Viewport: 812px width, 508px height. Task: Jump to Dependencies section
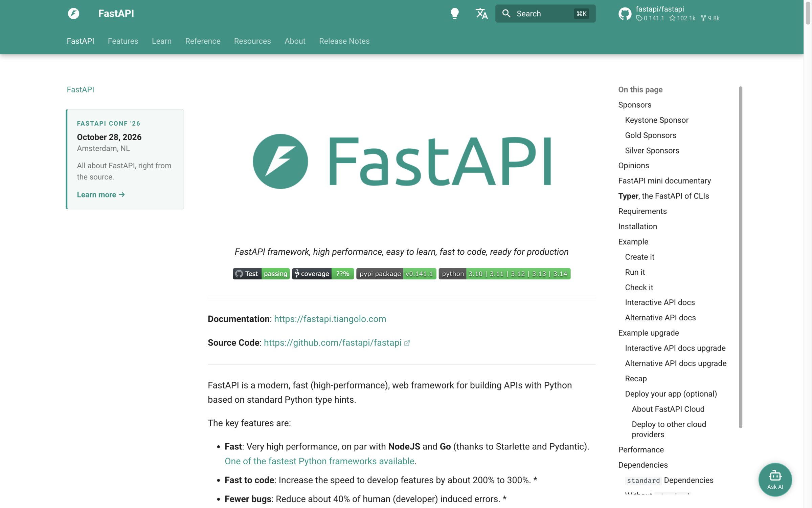pos(643,465)
